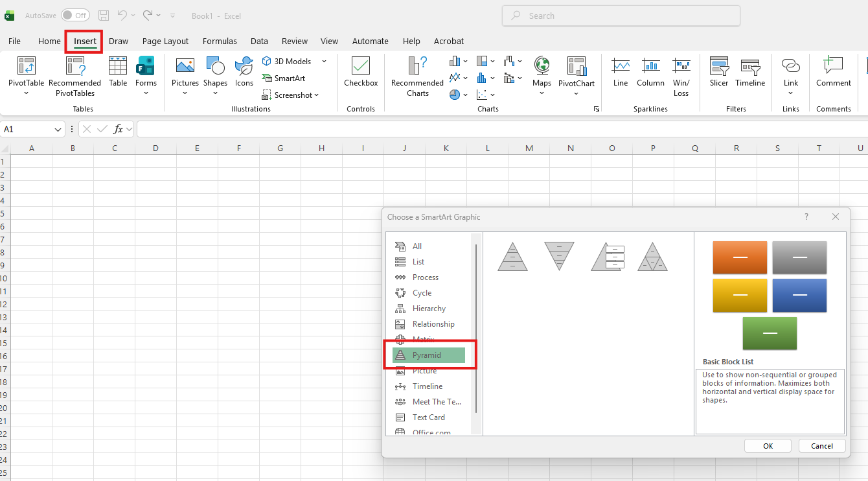Screen dimensions: 868x481
Task: Click the PivotTable icon
Action: [x=27, y=65]
